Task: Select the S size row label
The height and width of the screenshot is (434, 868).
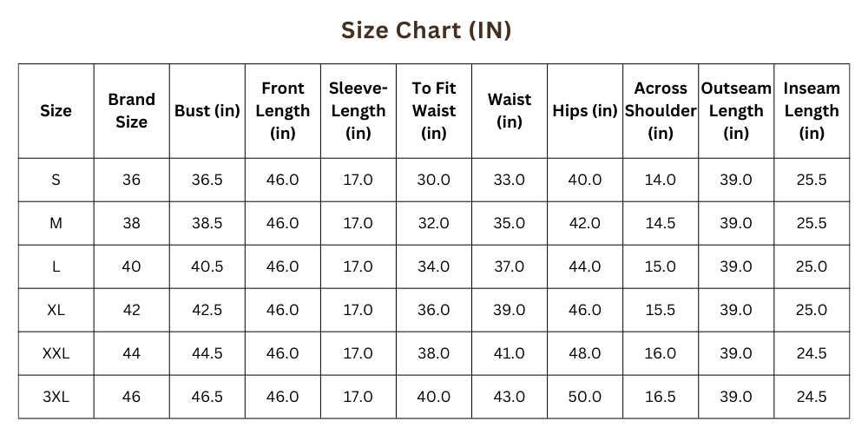Action: click(x=56, y=180)
